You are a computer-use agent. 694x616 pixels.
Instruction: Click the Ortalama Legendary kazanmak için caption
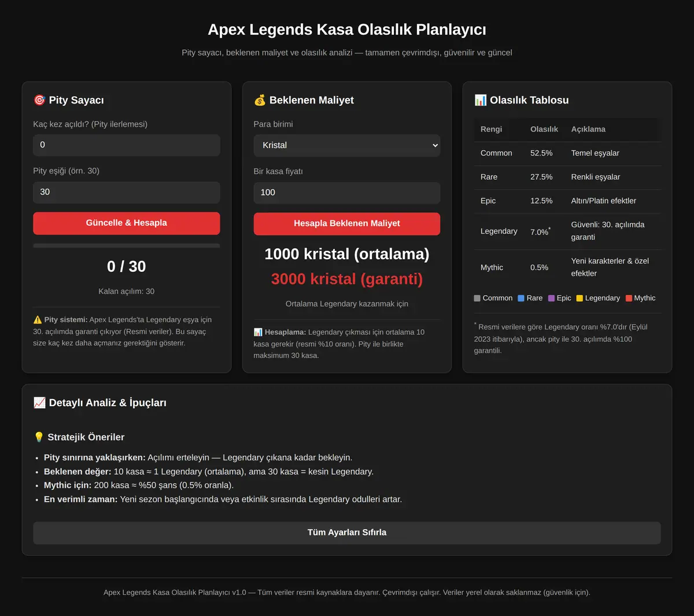click(x=347, y=304)
